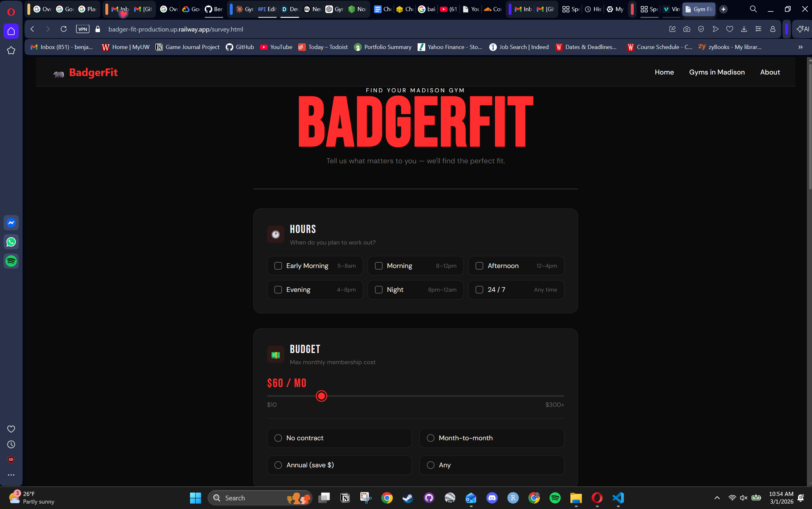
Task: Open Messenger in the Opera sidebar
Action: coord(11,223)
